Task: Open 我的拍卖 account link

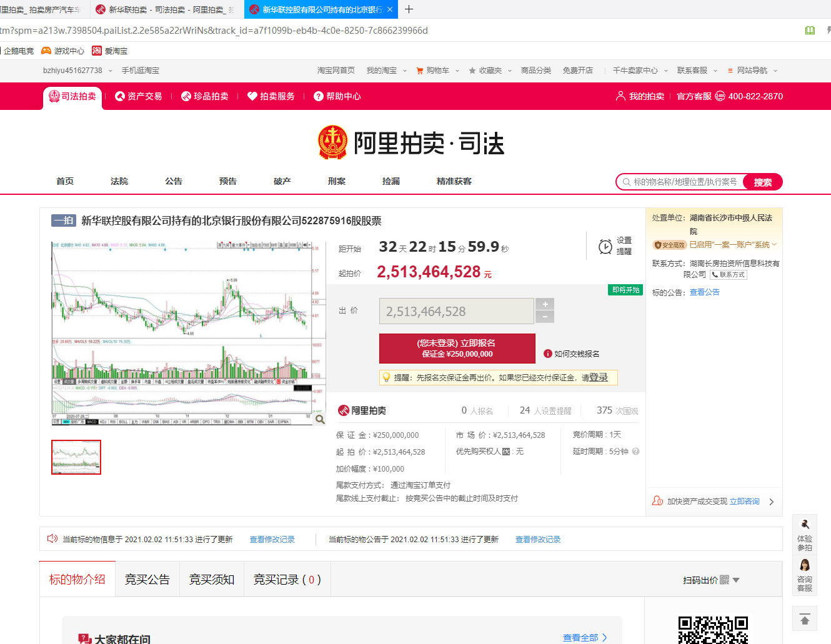Action: (640, 96)
